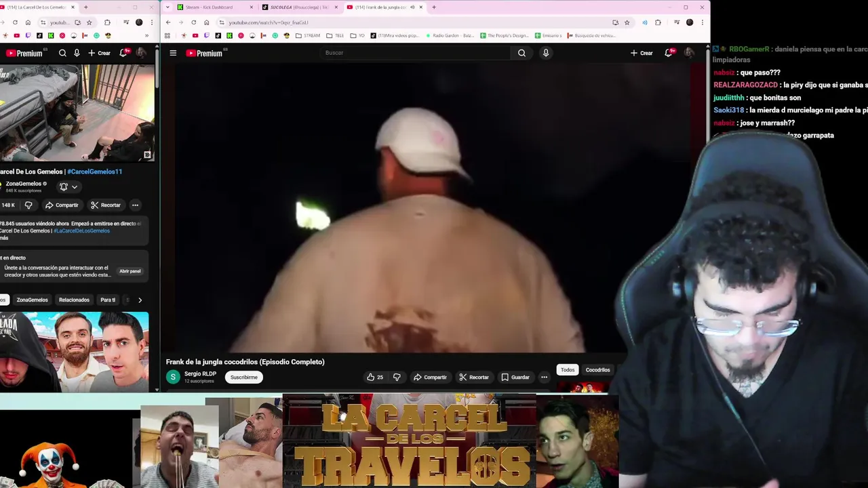This screenshot has height=488, width=868.
Task: Click Compartir in the left YouTube window
Action: 62,205
